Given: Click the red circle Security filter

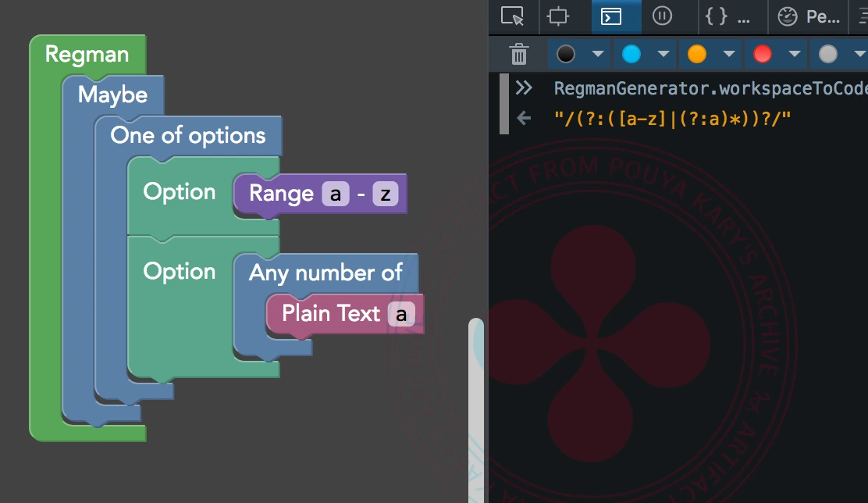Looking at the screenshot, I should coord(763,54).
